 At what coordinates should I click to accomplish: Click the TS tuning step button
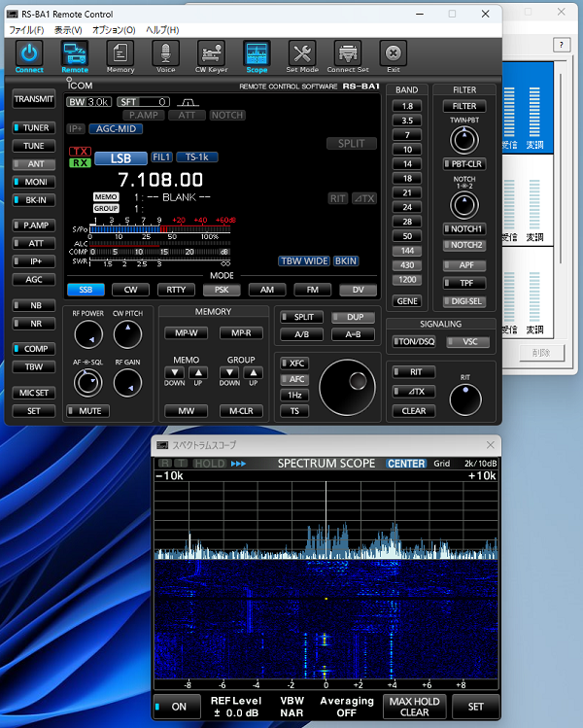294,411
